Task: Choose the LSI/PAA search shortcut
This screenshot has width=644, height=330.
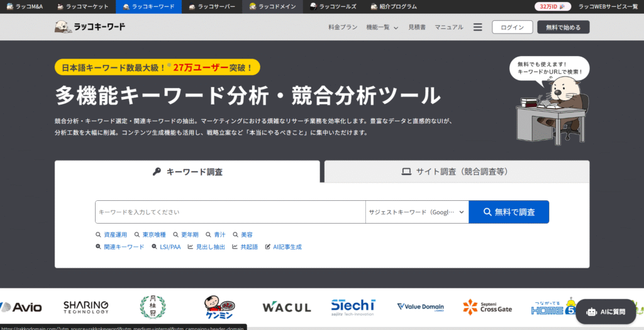Action: [166, 247]
